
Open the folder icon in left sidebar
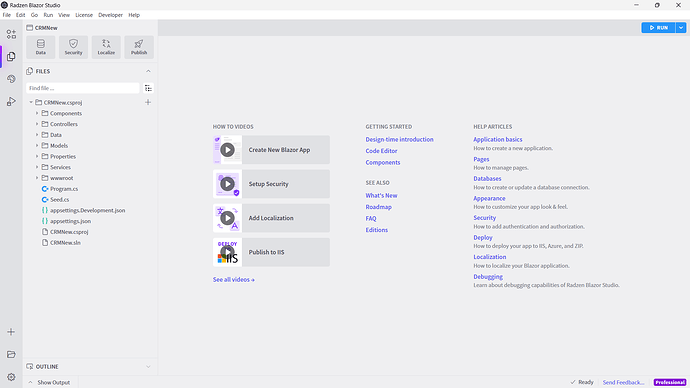click(11, 355)
